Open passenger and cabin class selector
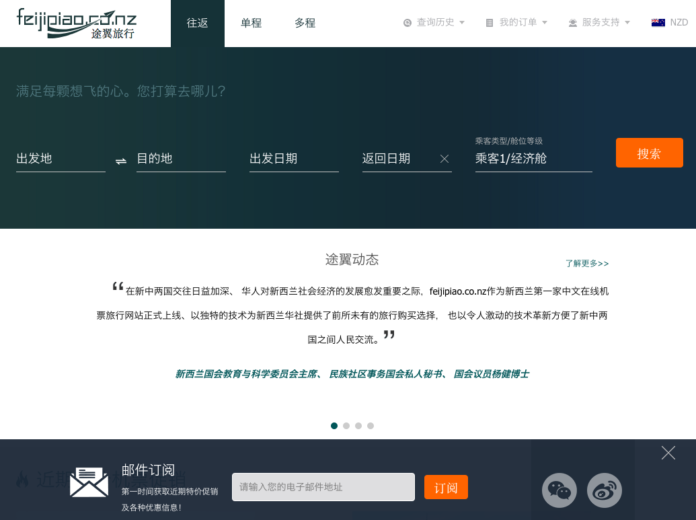 coord(533,158)
